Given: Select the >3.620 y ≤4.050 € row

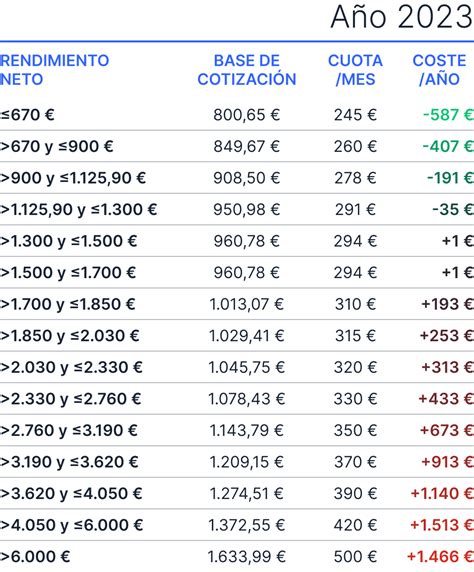Looking at the screenshot, I should (237, 493).
